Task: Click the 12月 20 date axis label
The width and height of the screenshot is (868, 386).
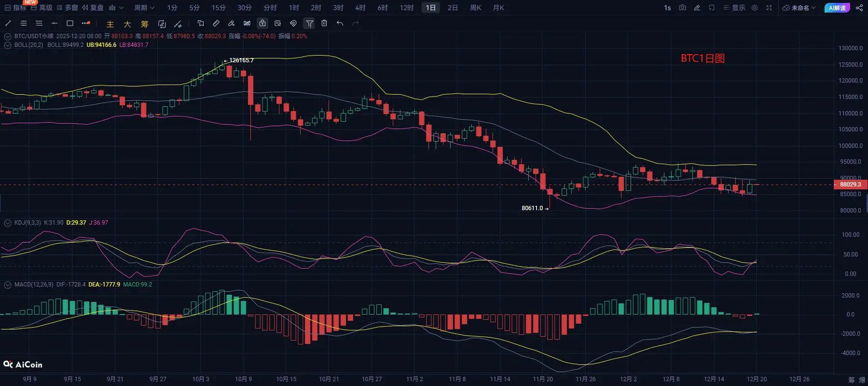Action: point(757,379)
